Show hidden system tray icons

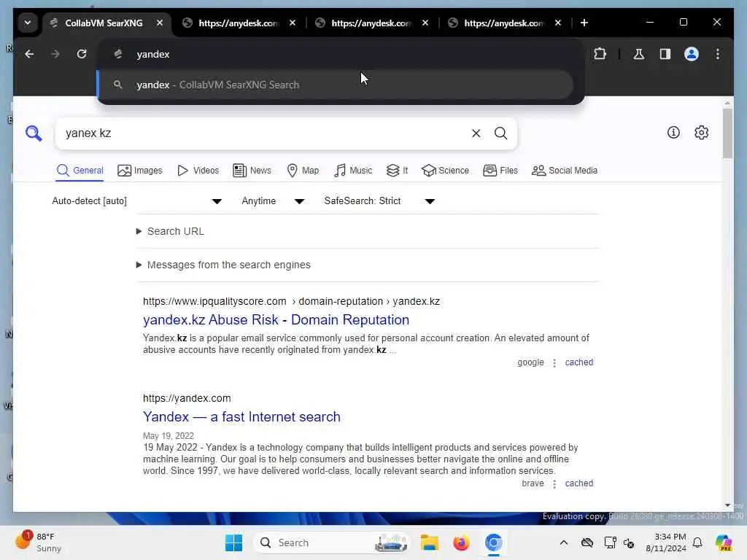pyautogui.click(x=564, y=542)
